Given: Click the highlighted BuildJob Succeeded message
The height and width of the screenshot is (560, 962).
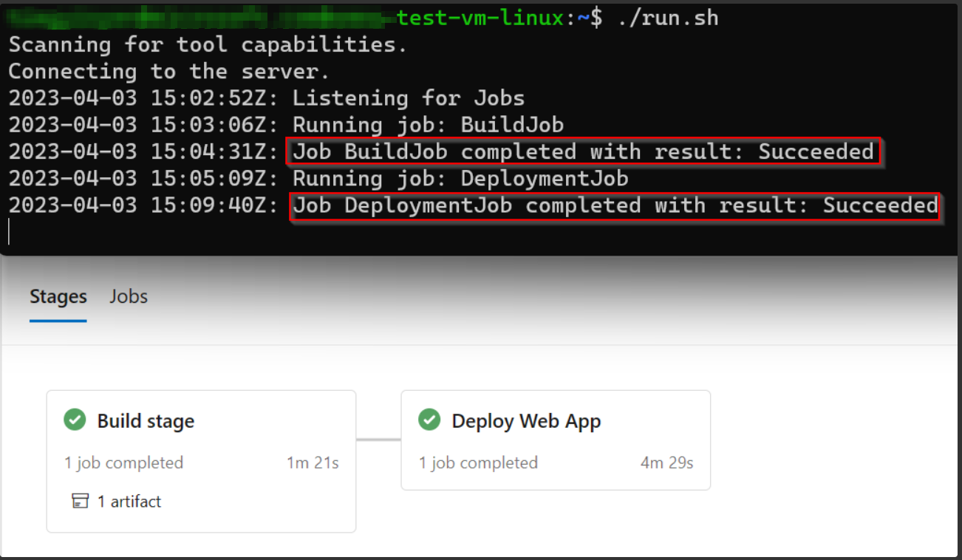Looking at the screenshot, I should tap(584, 152).
